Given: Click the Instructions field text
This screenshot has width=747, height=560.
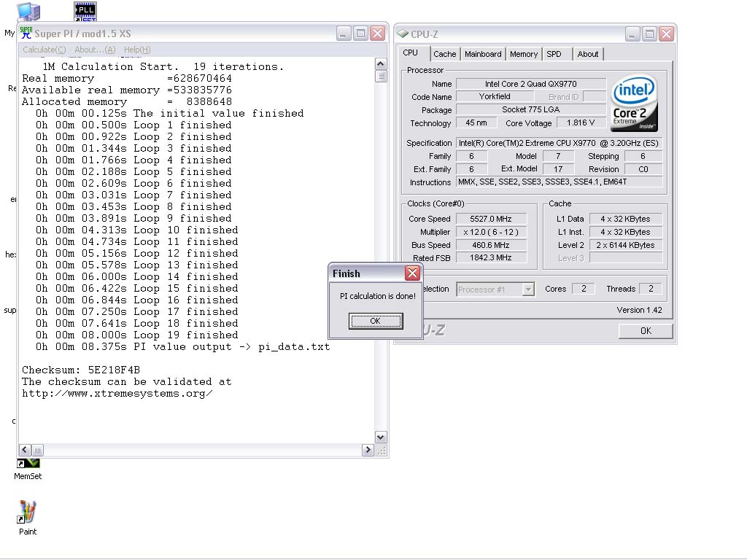Looking at the screenshot, I should coord(559,182).
